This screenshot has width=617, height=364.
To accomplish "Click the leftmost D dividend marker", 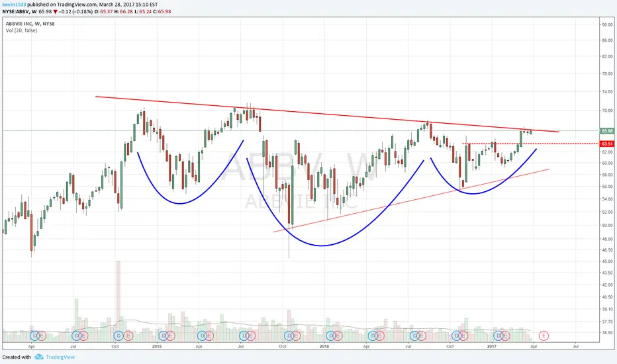I will tap(34, 336).
